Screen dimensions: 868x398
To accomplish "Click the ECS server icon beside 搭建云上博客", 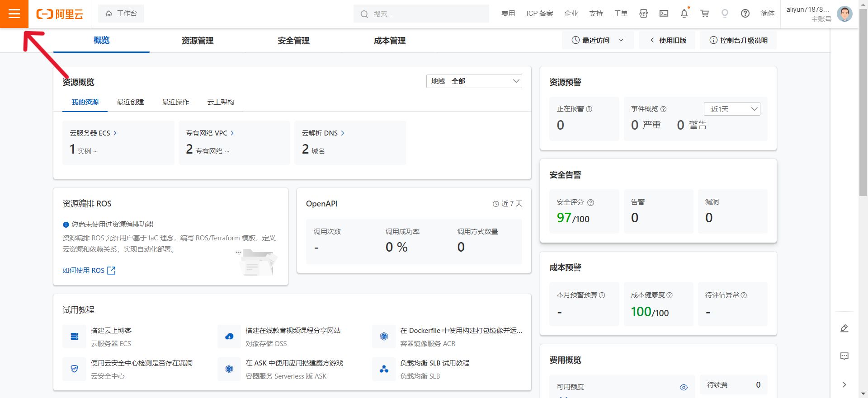I will pyautogui.click(x=75, y=337).
